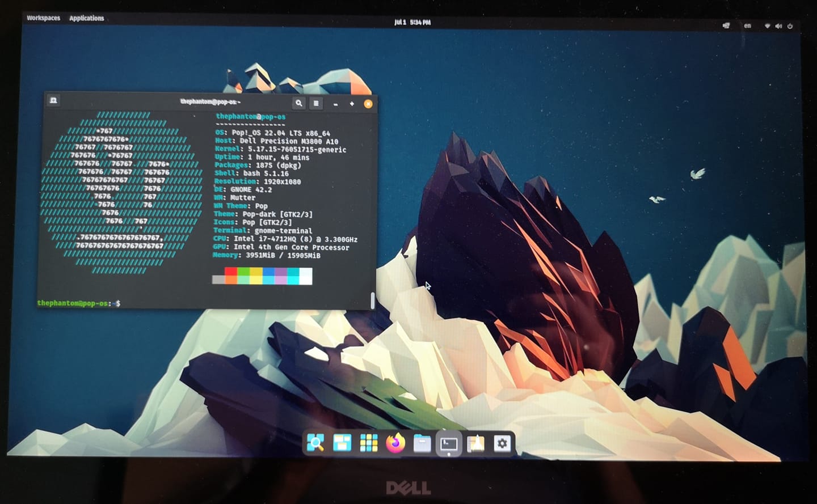Open the Applications grid icon in dock

pyautogui.click(x=369, y=443)
